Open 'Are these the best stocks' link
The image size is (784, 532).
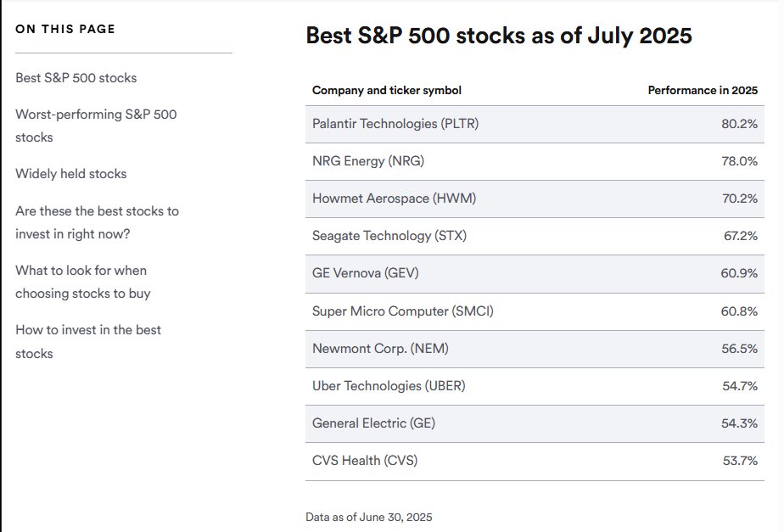tap(97, 222)
